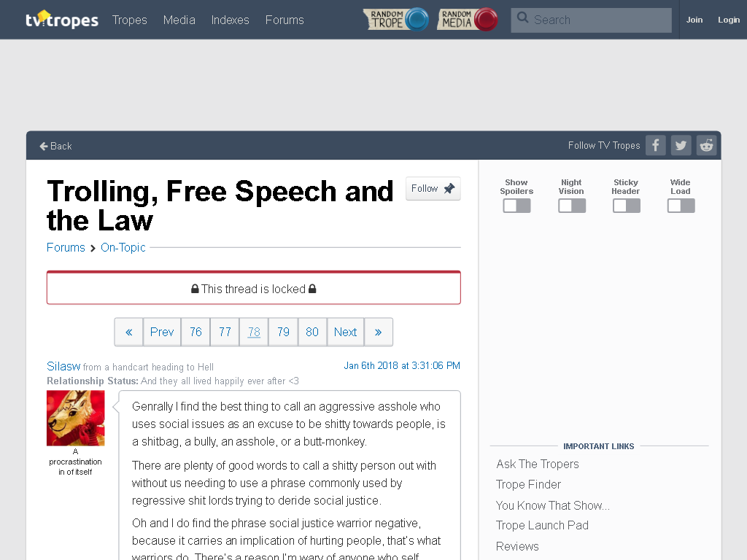Click the Random Media red button
This screenshot has height=560, width=747.
468,20
